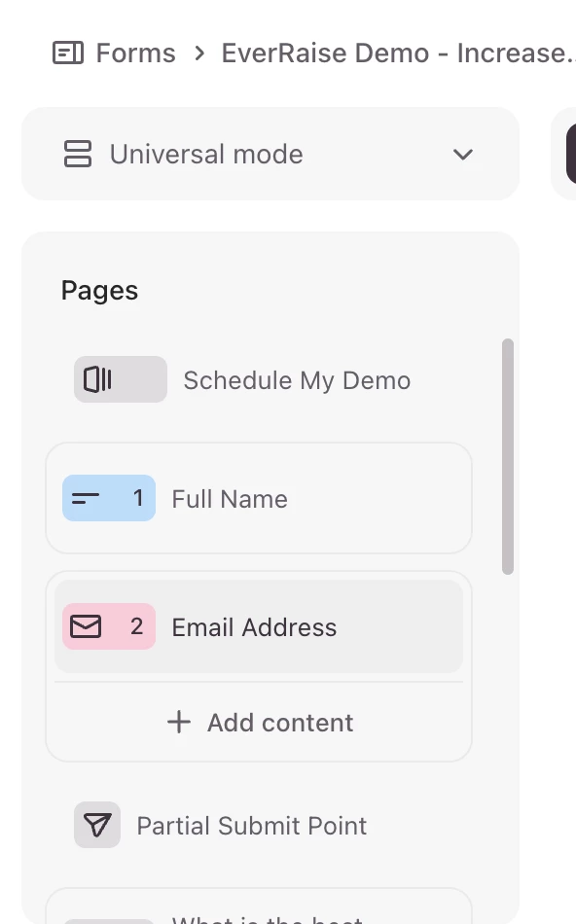The image size is (576, 924).
Task: Click the Pages list scrollbar
Action: tap(508, 456)
